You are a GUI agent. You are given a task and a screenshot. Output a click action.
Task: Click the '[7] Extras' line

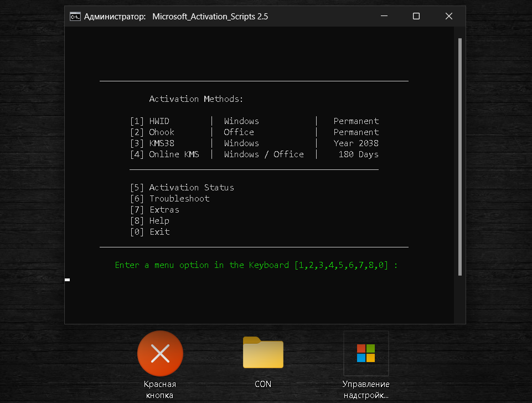point(154,210)
